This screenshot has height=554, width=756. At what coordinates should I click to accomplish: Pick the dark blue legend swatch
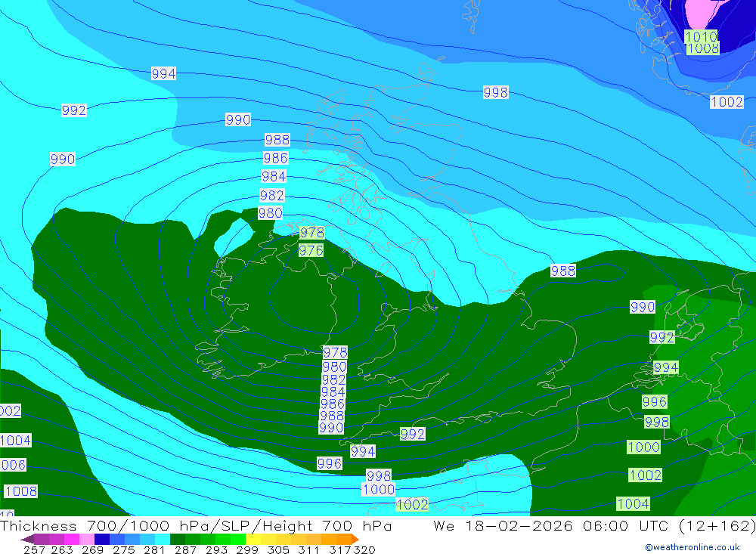(x=102, y=539)
